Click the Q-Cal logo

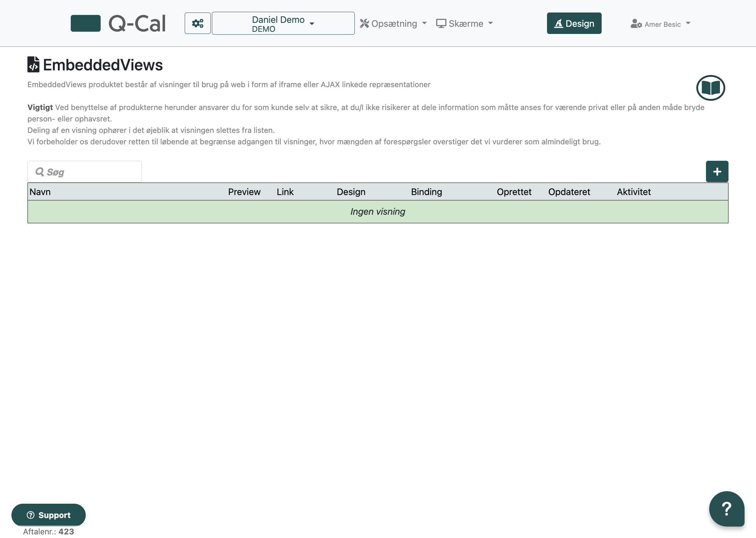(x=118, y=23)
